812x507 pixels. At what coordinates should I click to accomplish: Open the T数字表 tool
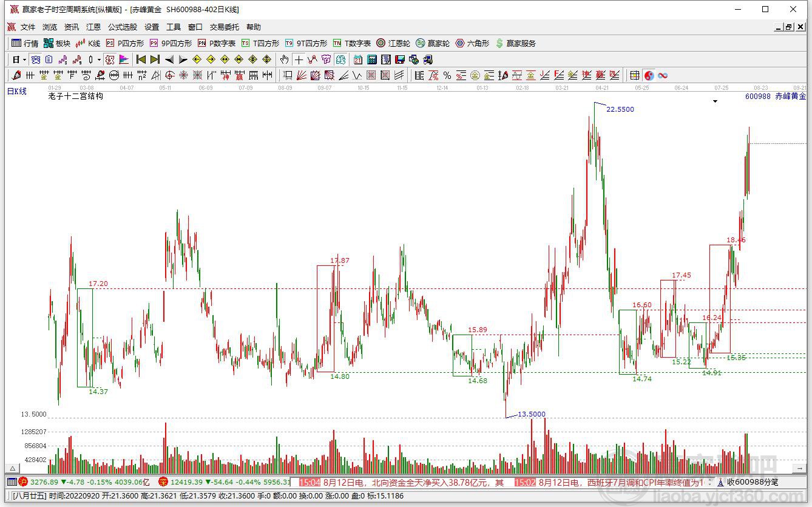coord(352,43)
